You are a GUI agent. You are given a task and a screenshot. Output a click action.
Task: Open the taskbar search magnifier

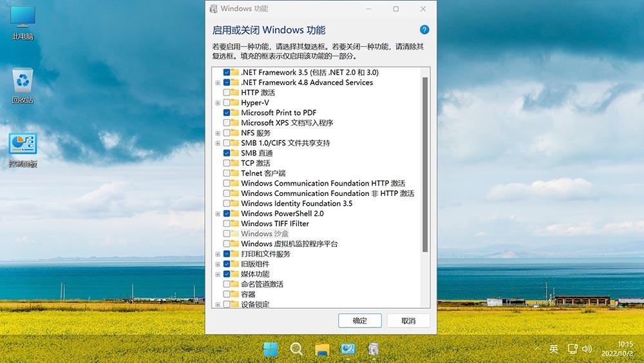point(296,349)
